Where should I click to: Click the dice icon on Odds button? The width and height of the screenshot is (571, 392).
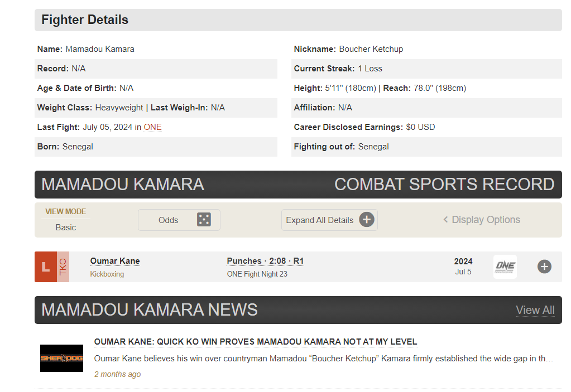(204, 220)
